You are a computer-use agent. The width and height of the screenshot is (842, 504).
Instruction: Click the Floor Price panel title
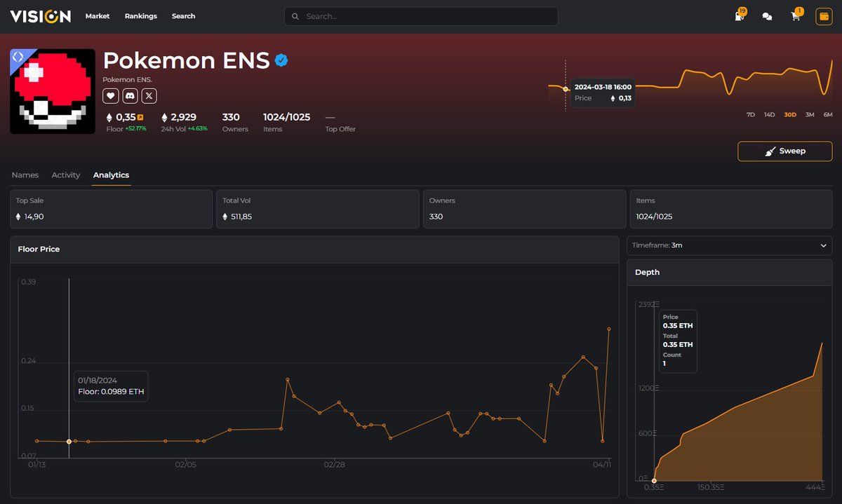coord(39,249)
